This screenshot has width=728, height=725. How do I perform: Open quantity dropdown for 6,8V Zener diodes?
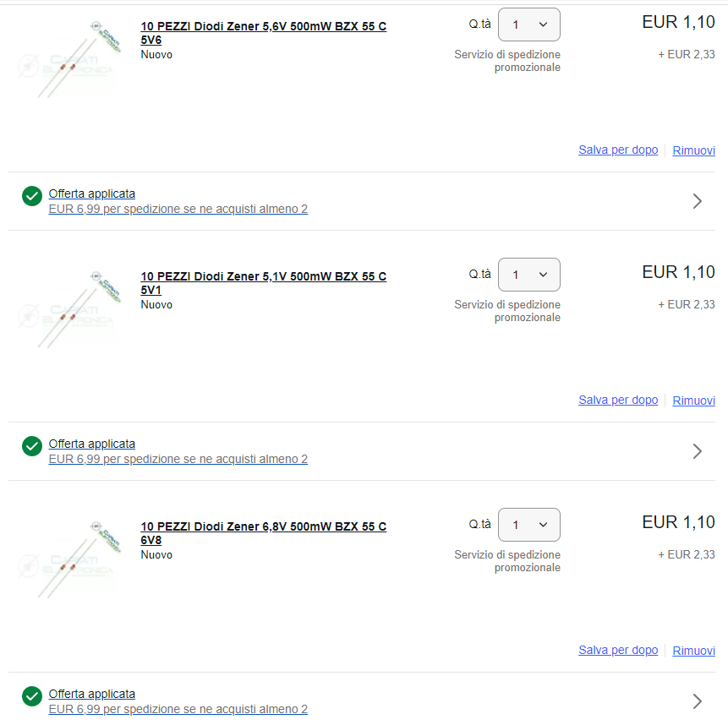click(528, 525)
